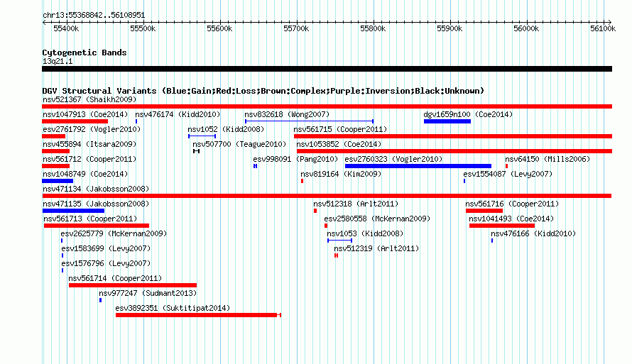Screen dimensions: 632x364
Task: Click nsv832618 (Wong2007) variant label
Action: (x=287, y=114)
